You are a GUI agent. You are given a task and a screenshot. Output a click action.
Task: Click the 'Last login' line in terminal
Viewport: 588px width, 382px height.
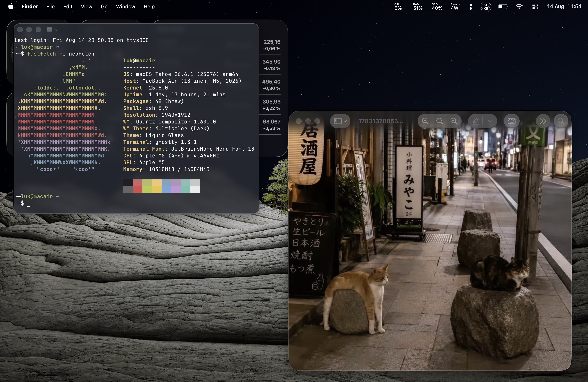(82, 40)
